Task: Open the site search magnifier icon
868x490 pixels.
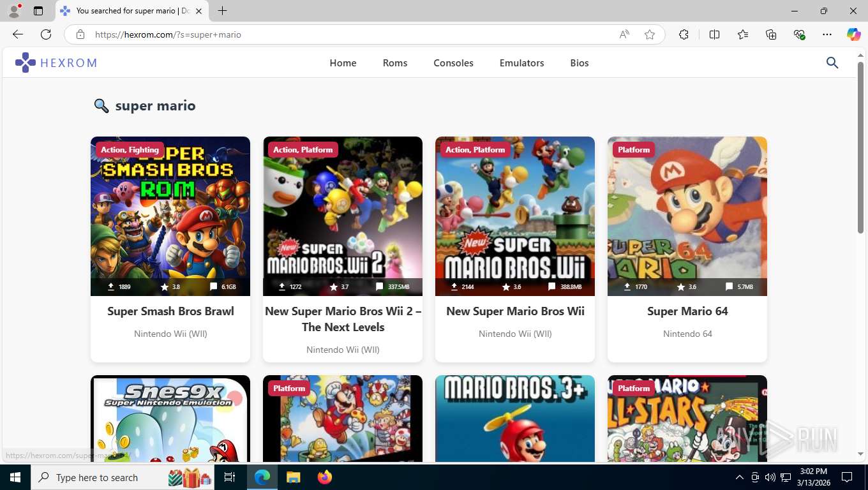Action: pyautogui.click(x=832, y=63)
